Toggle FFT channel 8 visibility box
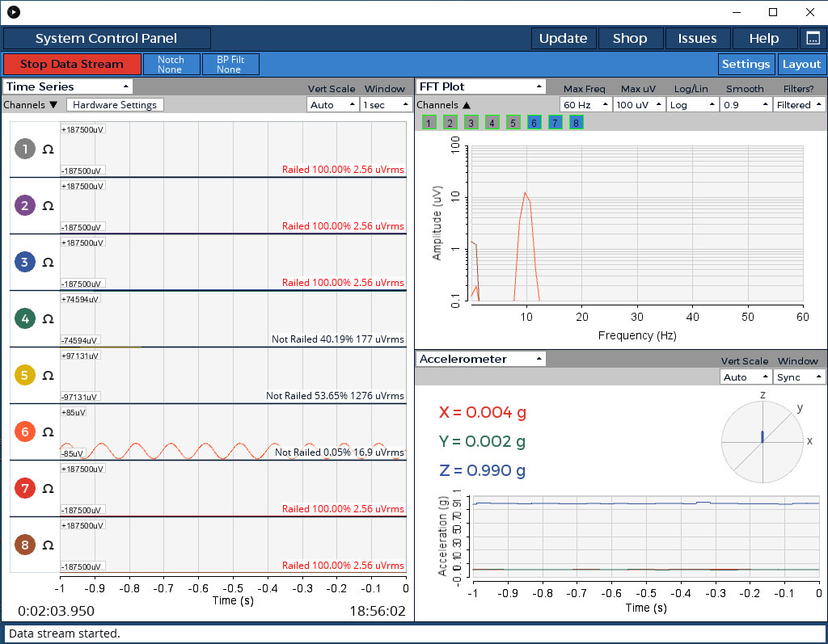The height and width of the screenshot is (644, 828). pos(576,123)
